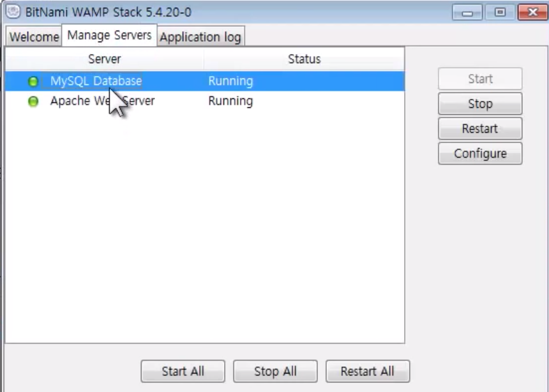Stop the selected server
The width and height of the screenshot is (549, 392).
480,103
